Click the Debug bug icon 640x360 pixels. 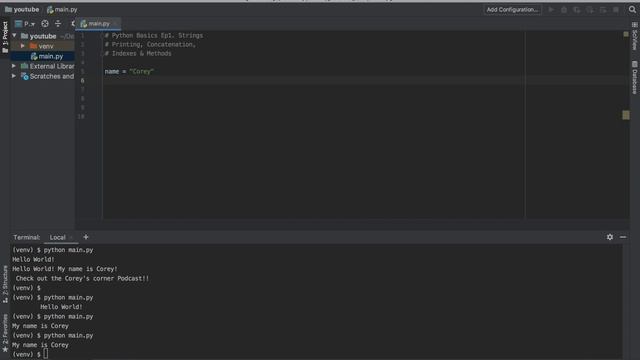(x=564, y=9)
